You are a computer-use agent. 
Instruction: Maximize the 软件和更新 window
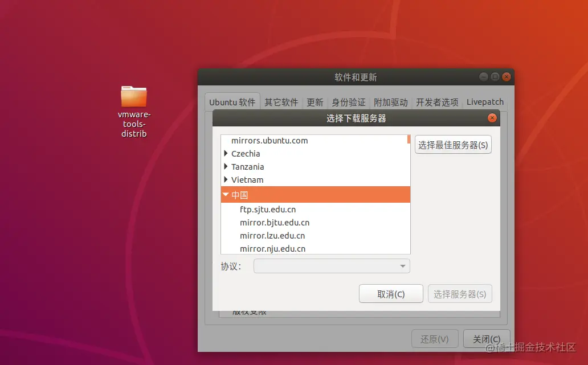[495, 77]
